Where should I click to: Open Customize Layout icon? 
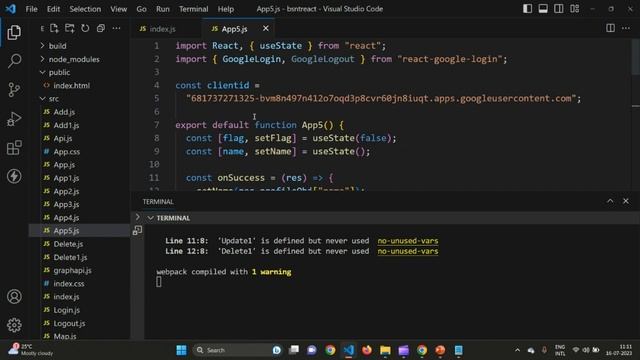[x=575, y=9]
